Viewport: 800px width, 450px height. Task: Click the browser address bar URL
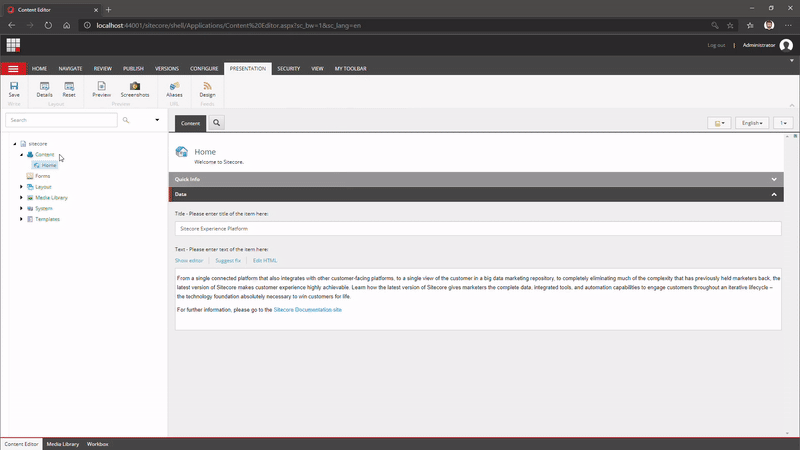pos(229,26)
